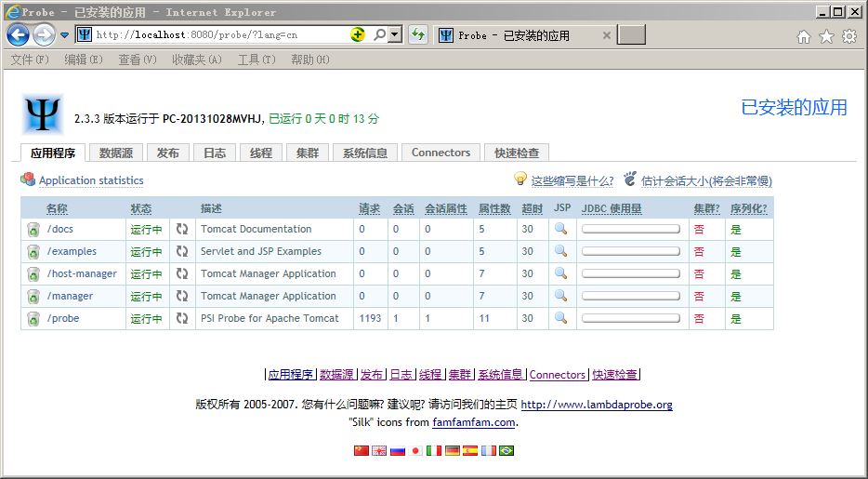Click the JSP magnifier icon for /host-manager
868x479 pixels.
click(560, 273)
